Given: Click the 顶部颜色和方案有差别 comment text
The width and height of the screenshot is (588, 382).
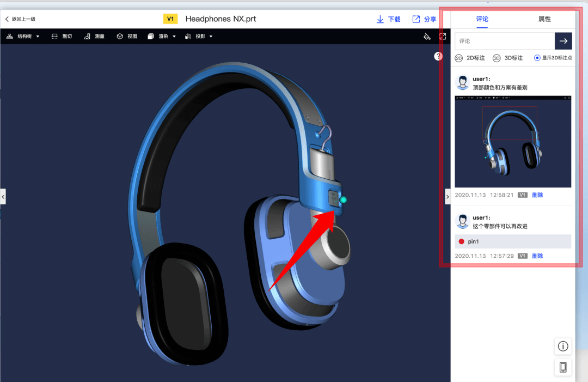Looking at the screenshot, I should (500, 87).
